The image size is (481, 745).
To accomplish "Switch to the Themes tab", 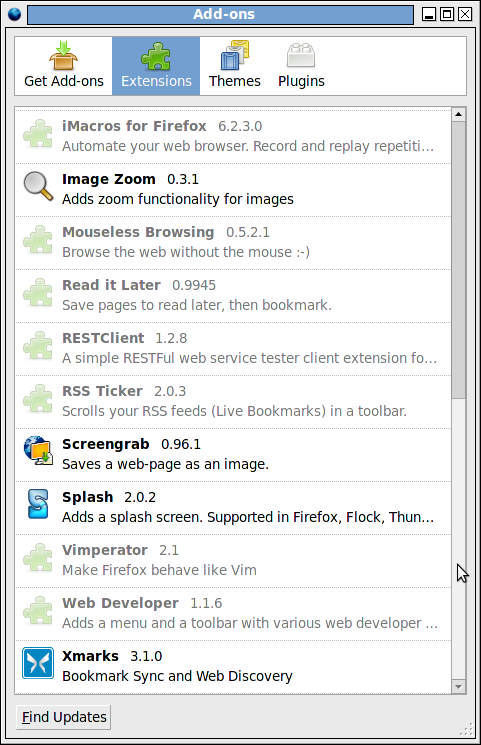I will 234,66.
